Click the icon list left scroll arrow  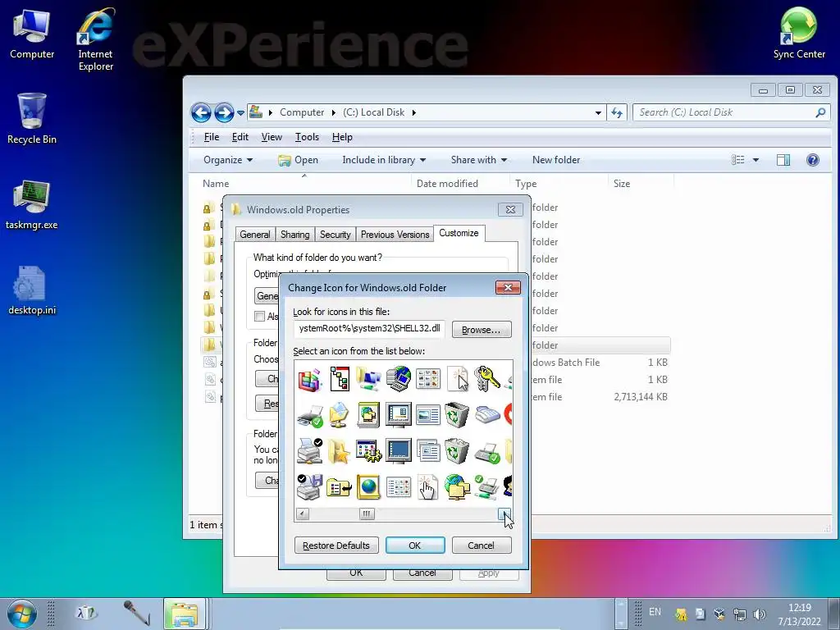click(302, 514)
